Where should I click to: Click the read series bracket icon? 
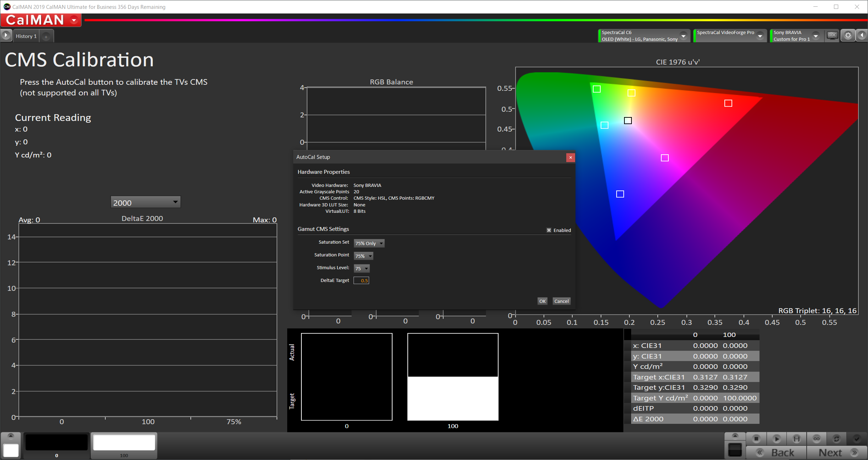pyautogui.click(x=797, y=439)
